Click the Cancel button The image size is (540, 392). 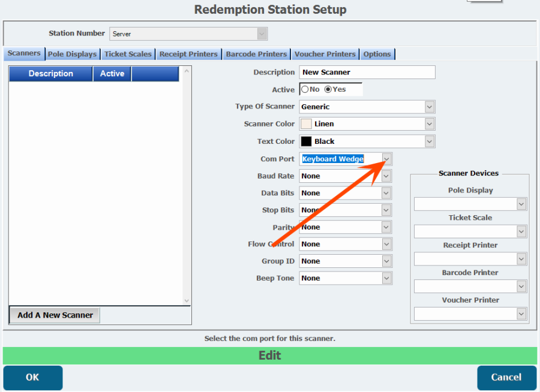(x=506, y=378)
